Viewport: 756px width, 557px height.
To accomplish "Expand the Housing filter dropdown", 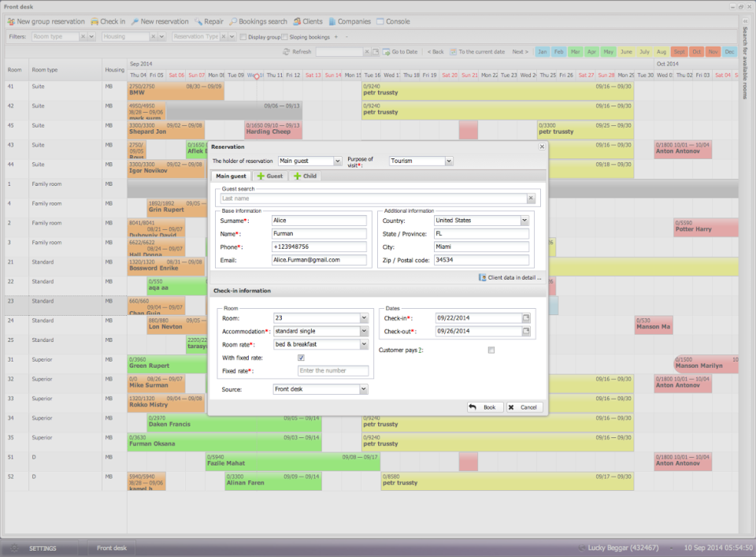I will 162,37.
